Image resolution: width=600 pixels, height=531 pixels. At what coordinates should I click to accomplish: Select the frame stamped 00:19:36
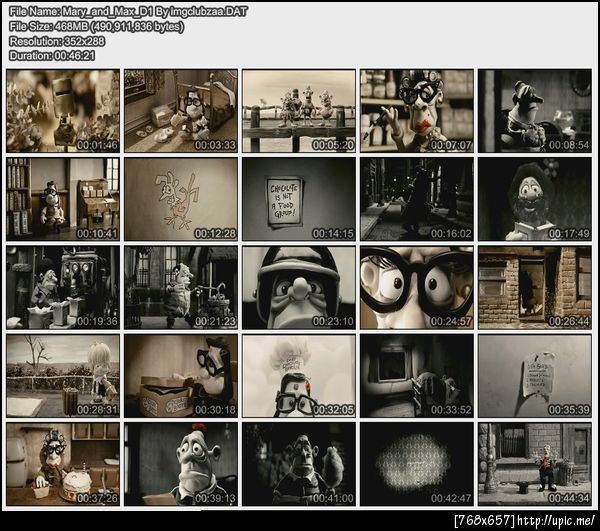(63, 288)
